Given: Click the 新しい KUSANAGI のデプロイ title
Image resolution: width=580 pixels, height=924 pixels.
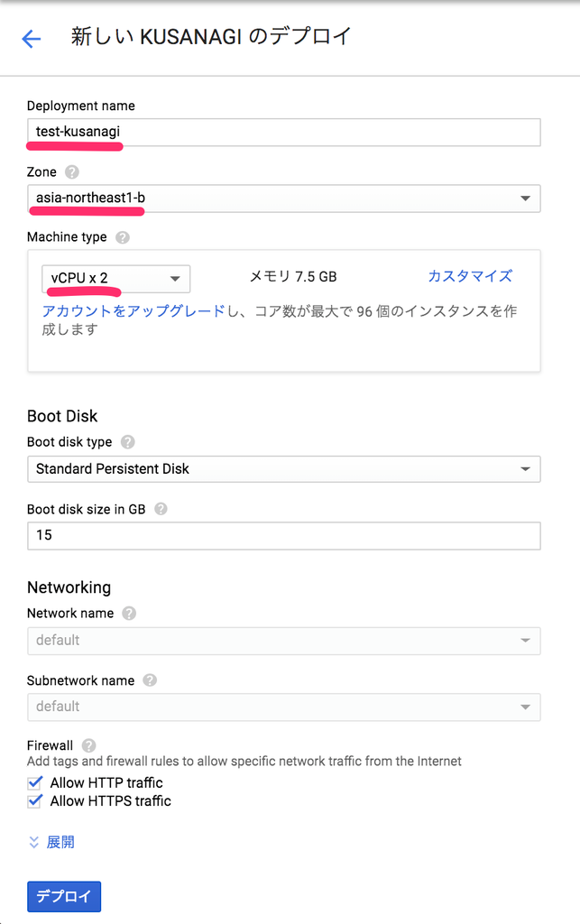Looking at the screenshot, I should click(211, 36).
